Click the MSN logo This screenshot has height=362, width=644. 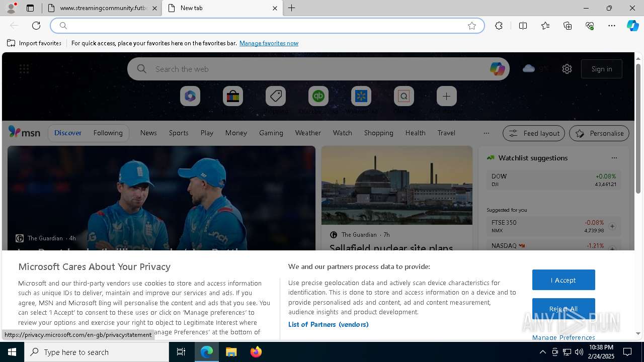24,132
